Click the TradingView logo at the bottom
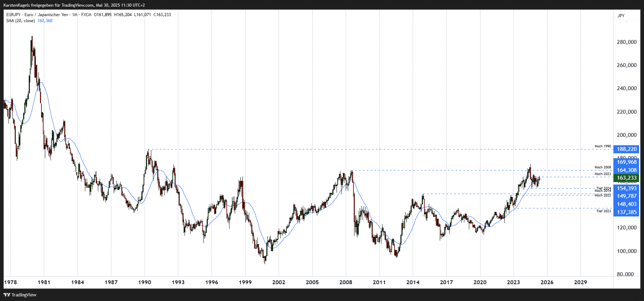The height and width of the screenshot is (301, 644). point(20,295)
